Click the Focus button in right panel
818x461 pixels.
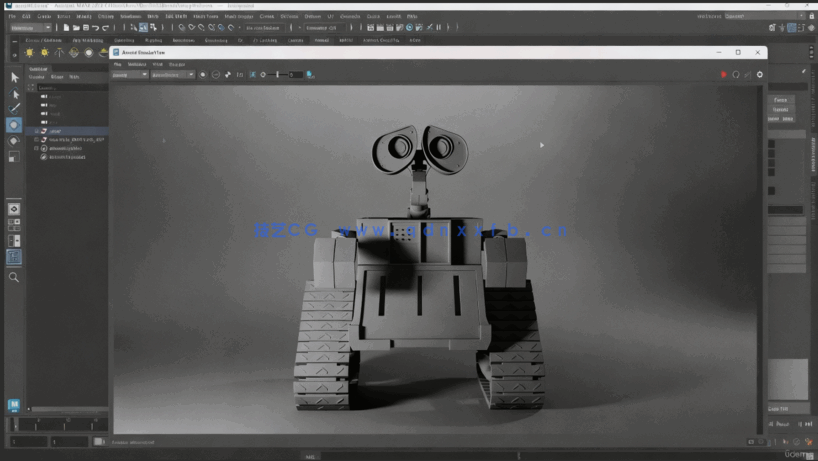click(780, 100)
